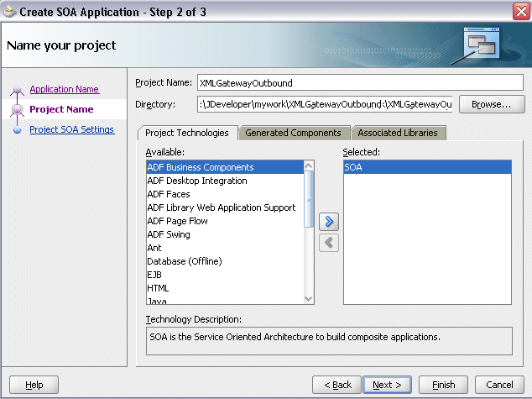Viewport: 532px width, 399px height.
Task: Select Database (Offline) technology
Action: tap(225, 261)
